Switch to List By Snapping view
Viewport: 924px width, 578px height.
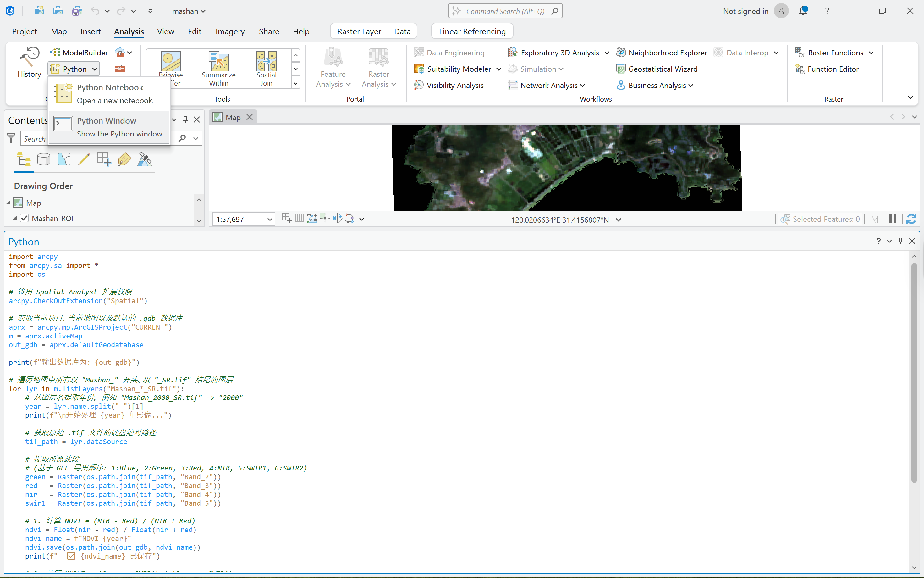[x=104, y=159]
